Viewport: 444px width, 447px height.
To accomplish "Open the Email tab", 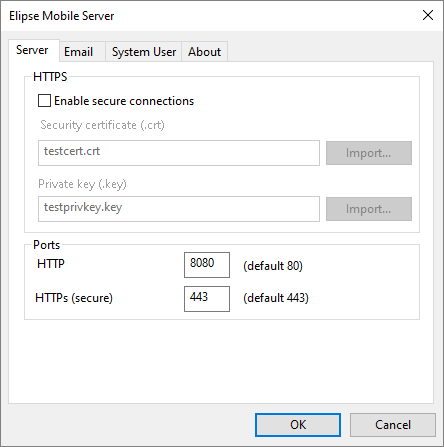I will click(x=82, y=52).
